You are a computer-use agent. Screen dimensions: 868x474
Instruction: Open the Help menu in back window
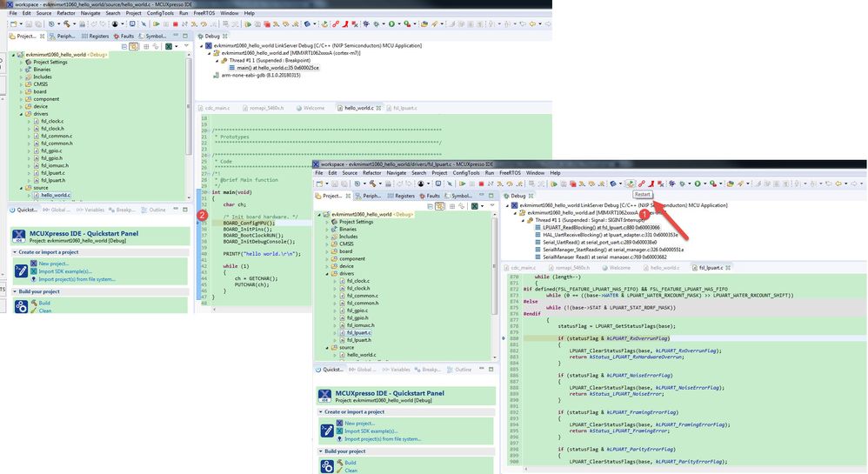pos(249,13)
